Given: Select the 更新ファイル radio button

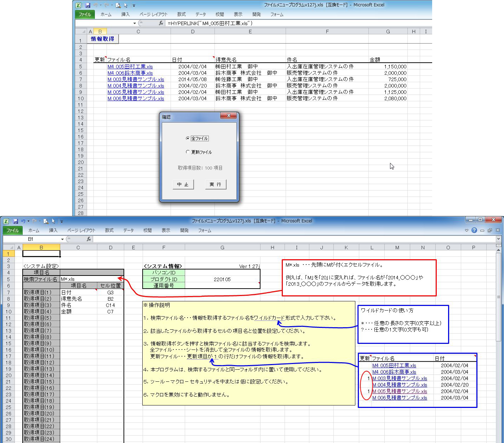Looking at the screenshot, I should pos(188,152).
